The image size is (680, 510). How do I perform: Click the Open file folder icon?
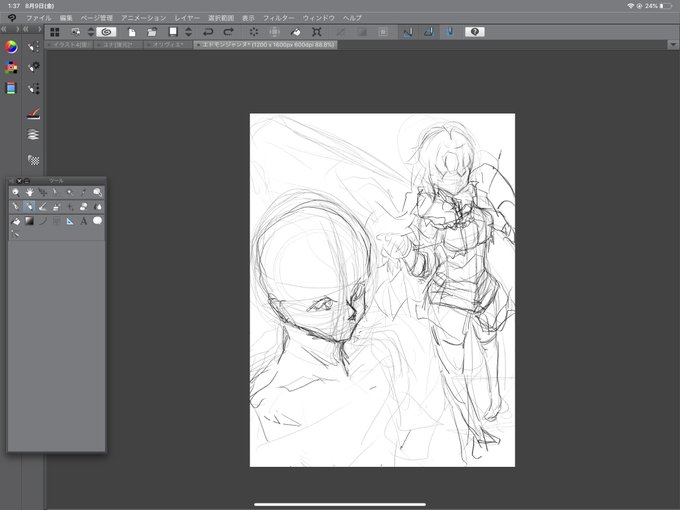(152, 32)
